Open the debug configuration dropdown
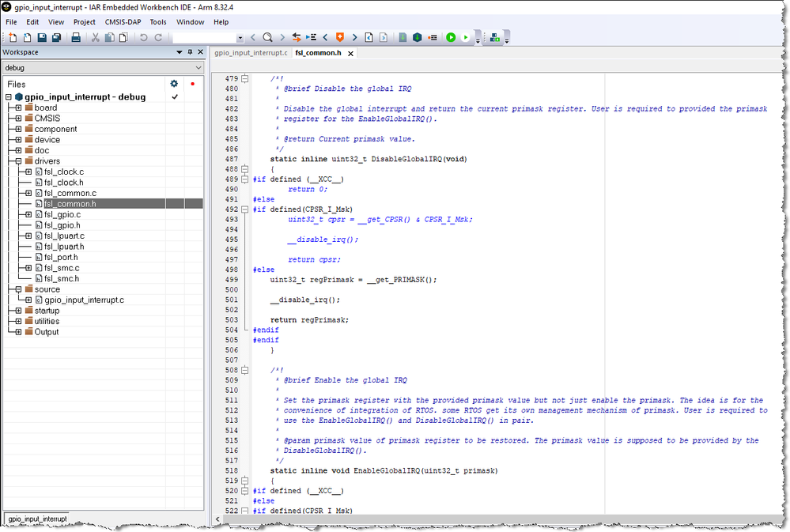Screen dimensions: 790x532 point(198,67)
